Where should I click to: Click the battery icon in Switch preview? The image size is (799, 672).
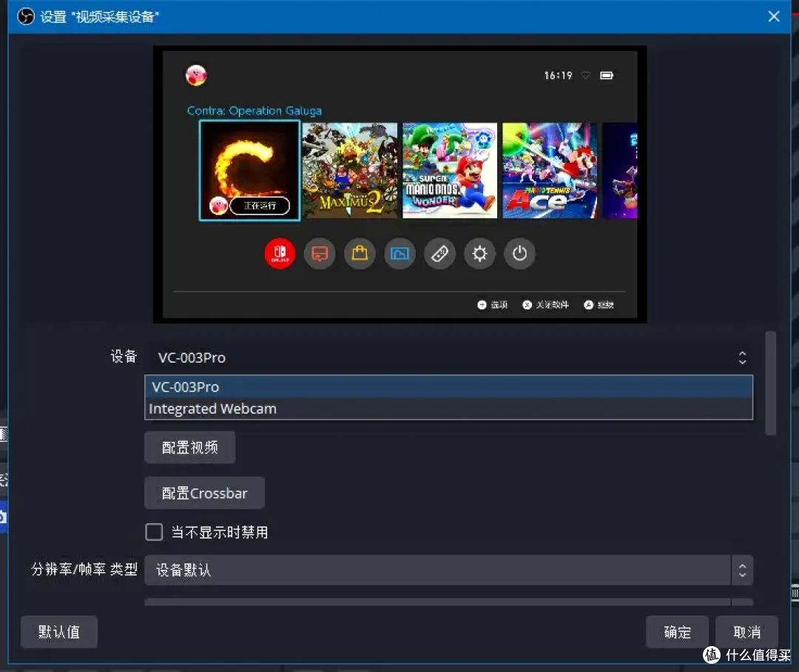[607, 75]
